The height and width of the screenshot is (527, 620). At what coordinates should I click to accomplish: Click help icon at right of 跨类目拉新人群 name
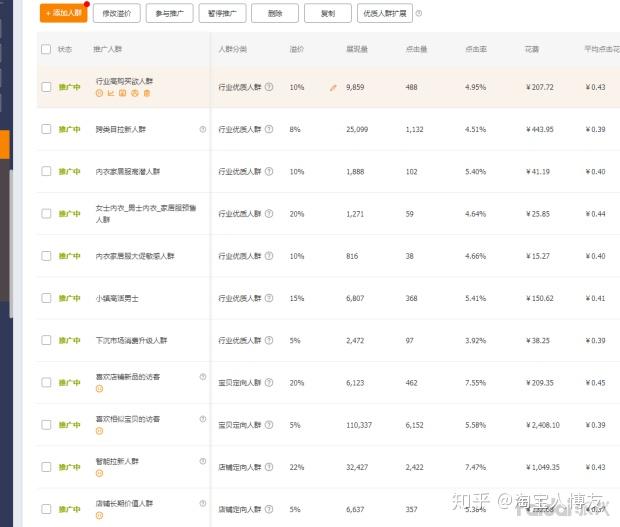pos(203,129)
